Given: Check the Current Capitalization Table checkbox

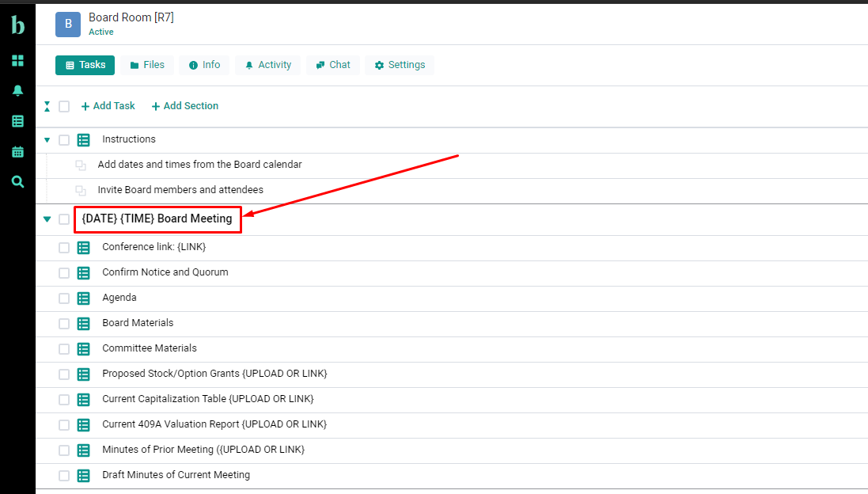Looking at the screenshot, I should click(x=64, y=400).
